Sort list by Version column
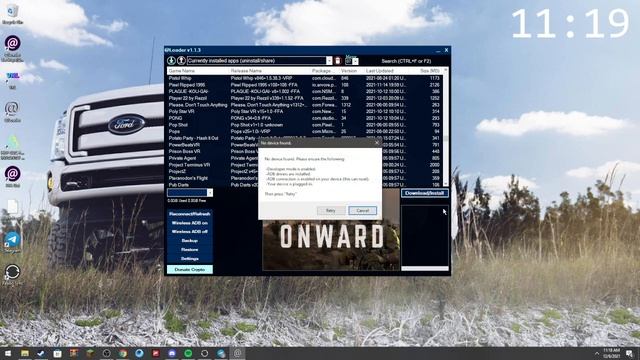The width and height of the screenshot is (640, 360). click(352, 71)
